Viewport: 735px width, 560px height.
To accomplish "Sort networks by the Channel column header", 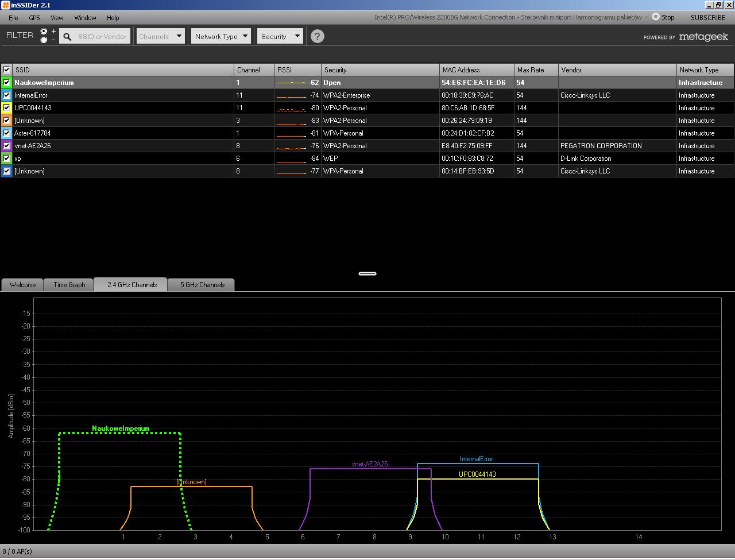I will point(254,70).
